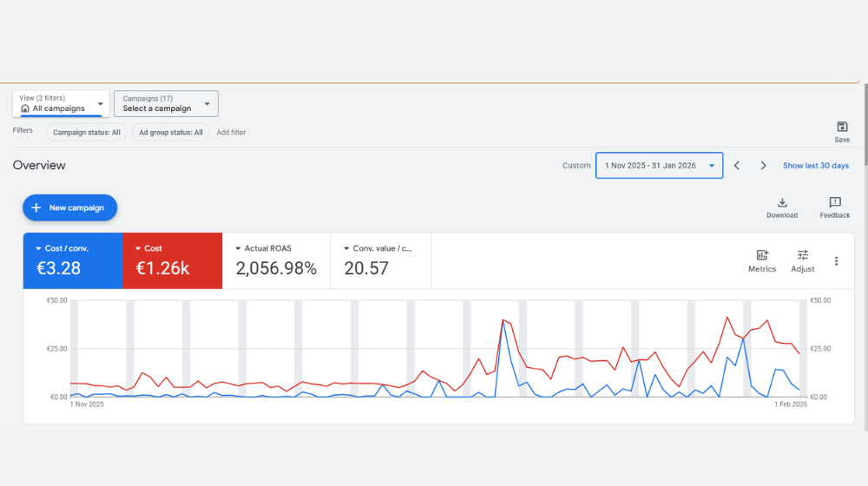
Task: Open the date range 1 Nov 2025 dropdown
Action: (x=659, y=166)
